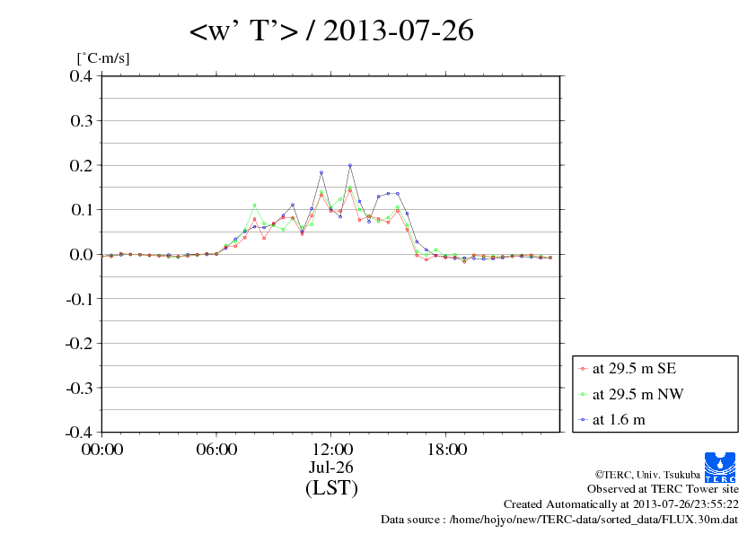756x534 pixels.
Task: Click the green marker in the legend
Action: pyautogui.click(x=583, y=395)
